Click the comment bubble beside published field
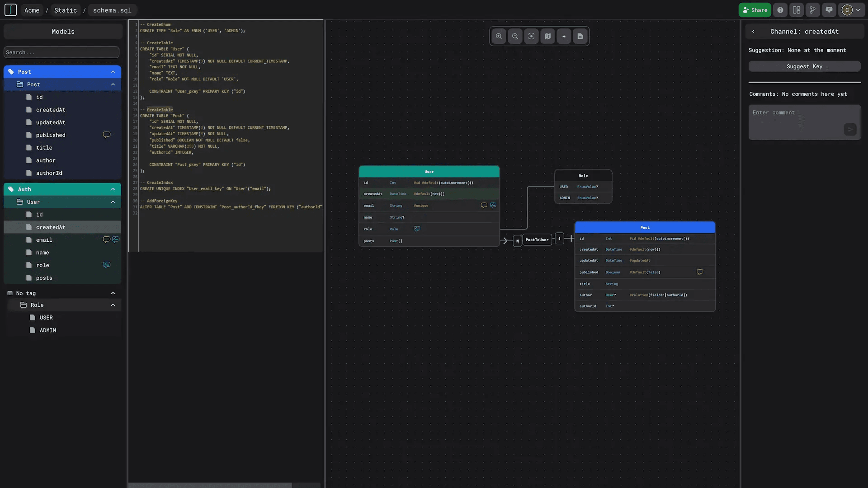 [106, 135]
